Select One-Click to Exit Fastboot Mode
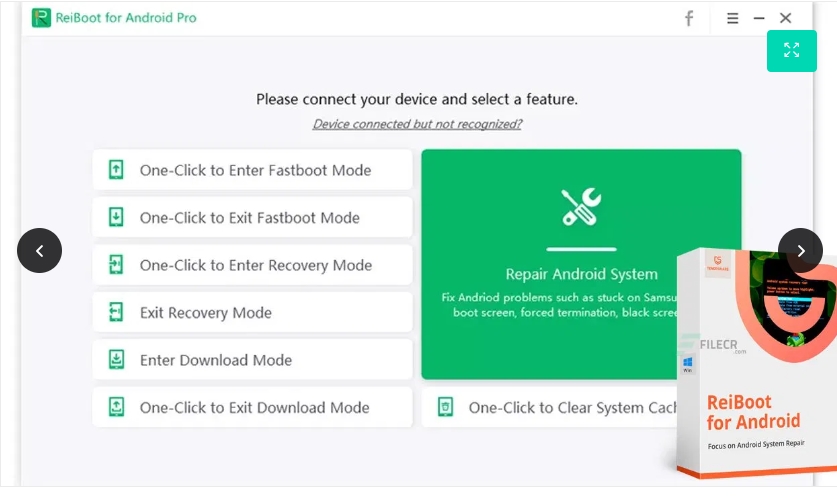Image resolution: width=837 pixels, height=496 pixels. 252,217
